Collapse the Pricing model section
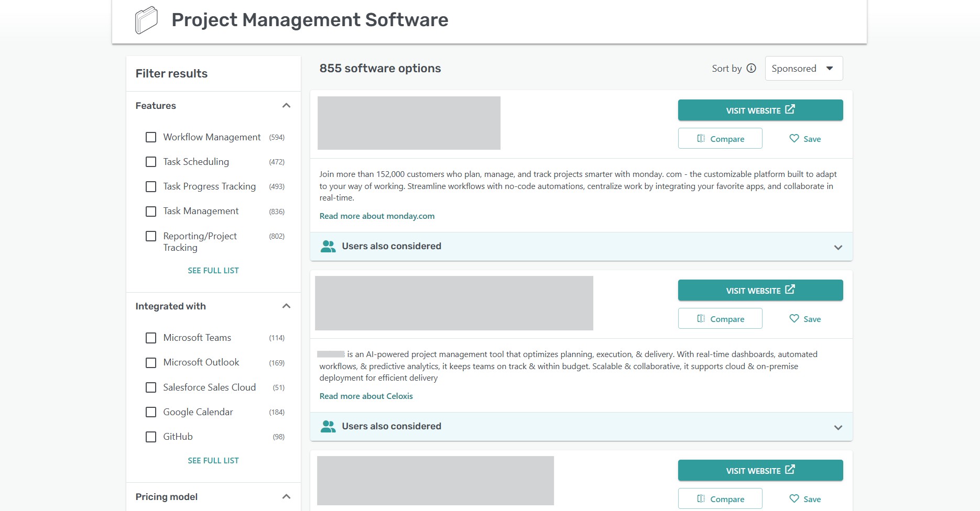Image resolution: width=980 pixels, height=511 pixels. coord(286,497)
